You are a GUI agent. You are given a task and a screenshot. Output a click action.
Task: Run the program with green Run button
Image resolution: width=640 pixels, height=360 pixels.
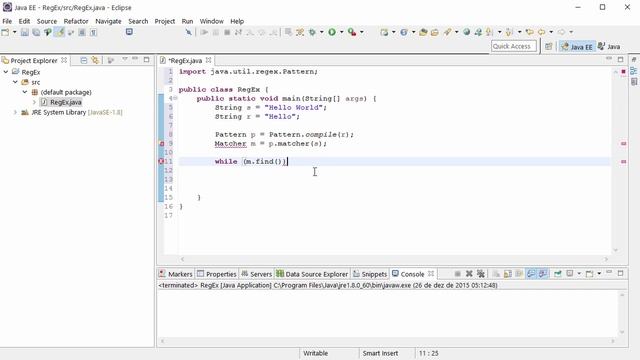pyautogui.click(x=332, y=32)
